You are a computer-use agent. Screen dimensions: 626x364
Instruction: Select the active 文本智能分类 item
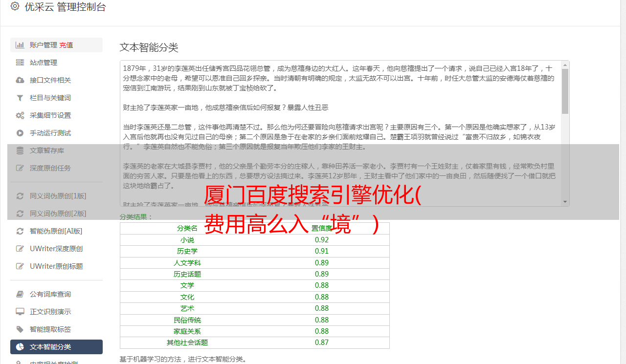[x=56, y=347]
